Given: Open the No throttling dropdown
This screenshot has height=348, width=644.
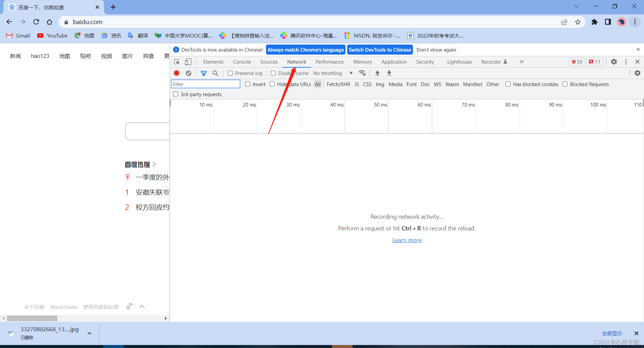Looking at the screenshot, I should pos(333,73).
